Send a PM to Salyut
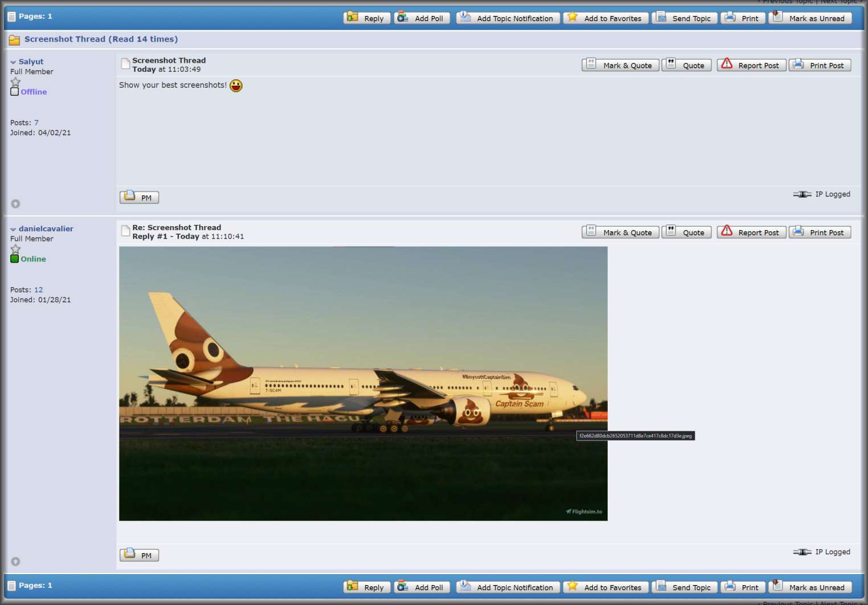 [x=139, y=198]
